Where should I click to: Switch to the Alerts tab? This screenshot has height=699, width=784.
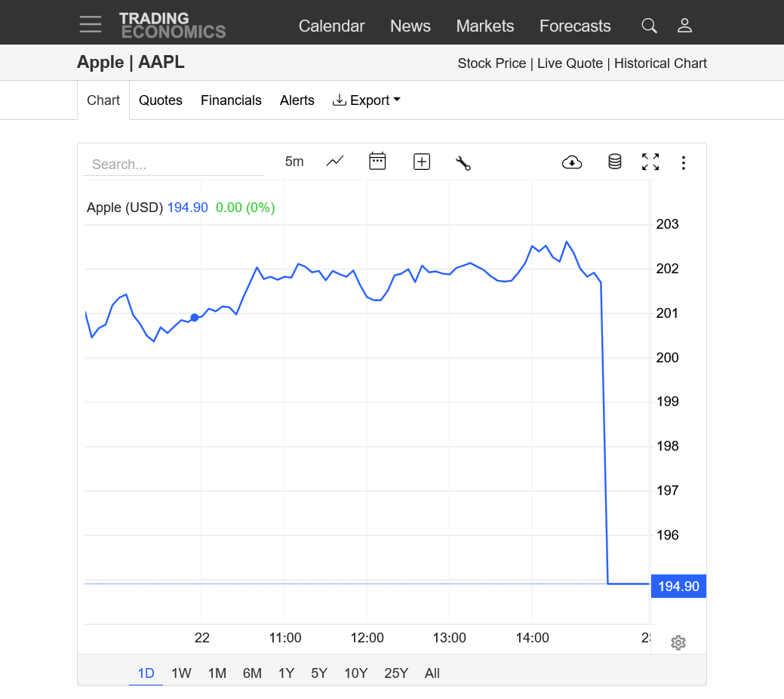click(297, 100)
